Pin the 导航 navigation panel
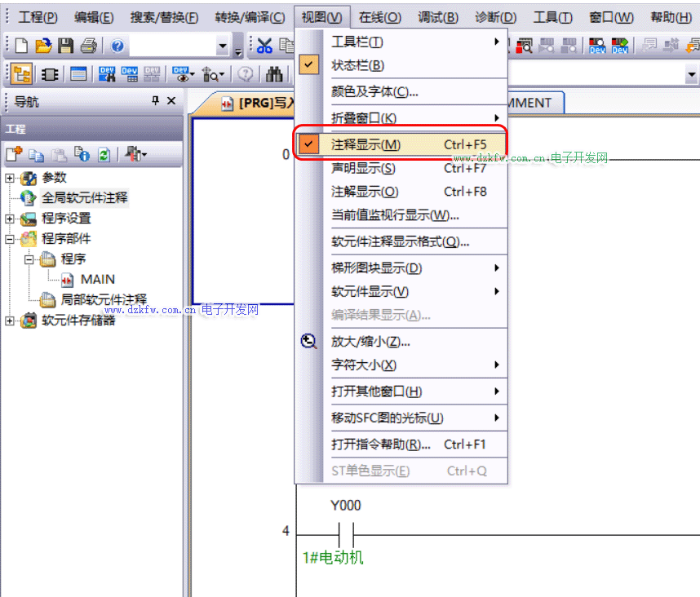Screen dimensions: 700x597 pyautogui.click(x=155, y=101)
